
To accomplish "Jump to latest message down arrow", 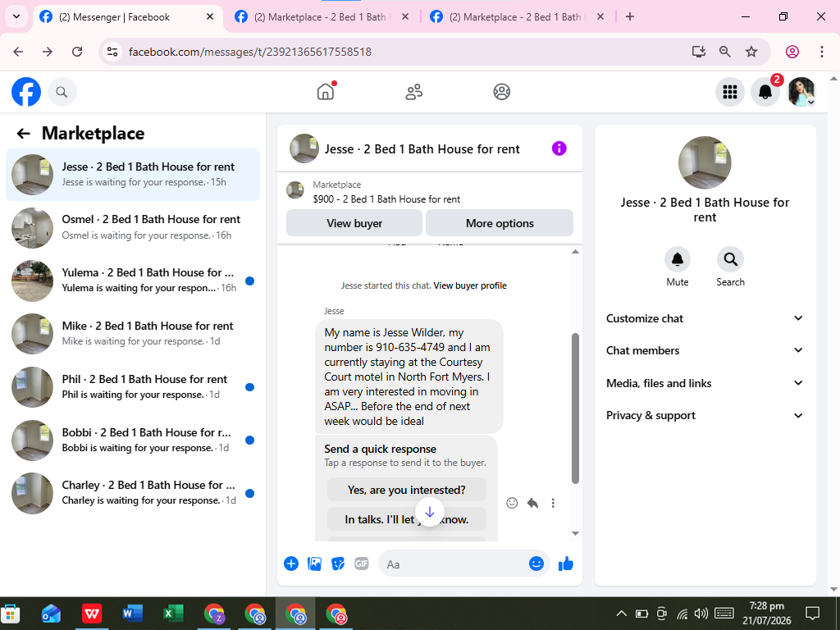I will click(x=430, y=512).
